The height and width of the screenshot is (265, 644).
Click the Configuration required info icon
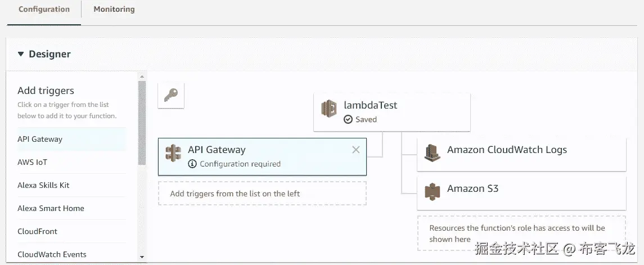[192, 164]
